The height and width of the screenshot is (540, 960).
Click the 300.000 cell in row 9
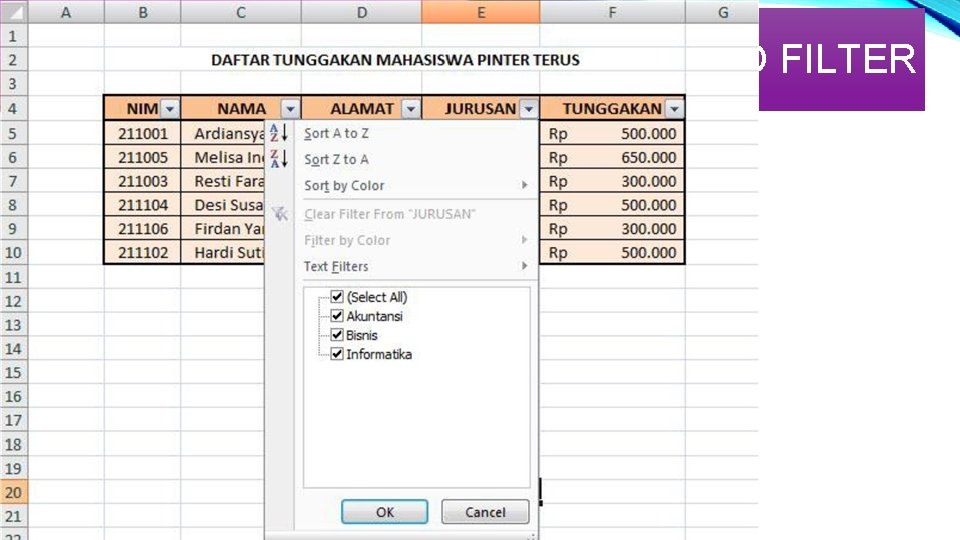tap(612, 229)
